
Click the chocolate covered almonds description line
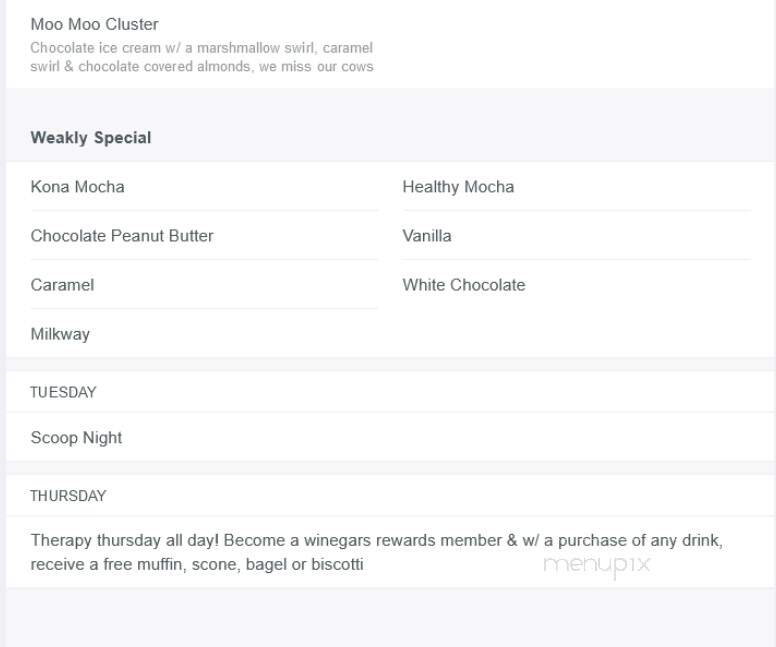point(201,66)
